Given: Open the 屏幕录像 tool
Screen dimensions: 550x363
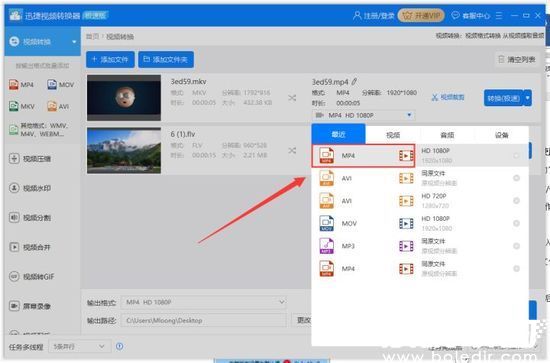Looking at the screenshot, I should click(x=30, y=306).
